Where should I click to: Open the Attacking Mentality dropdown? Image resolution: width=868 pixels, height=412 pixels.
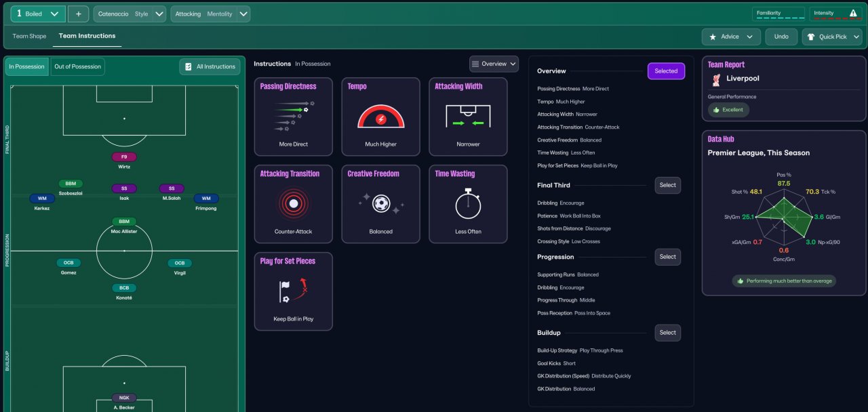(x=210, y=14)
